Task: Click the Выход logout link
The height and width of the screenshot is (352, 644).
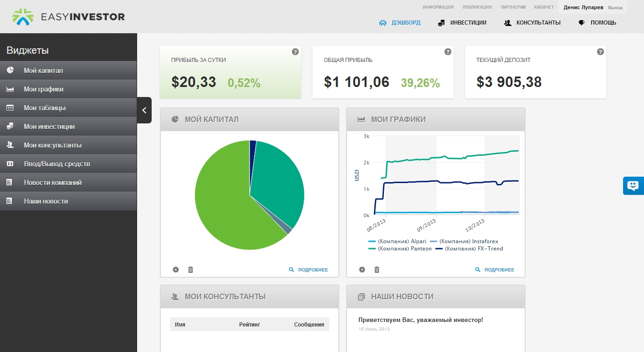Action: click(615, 8)
